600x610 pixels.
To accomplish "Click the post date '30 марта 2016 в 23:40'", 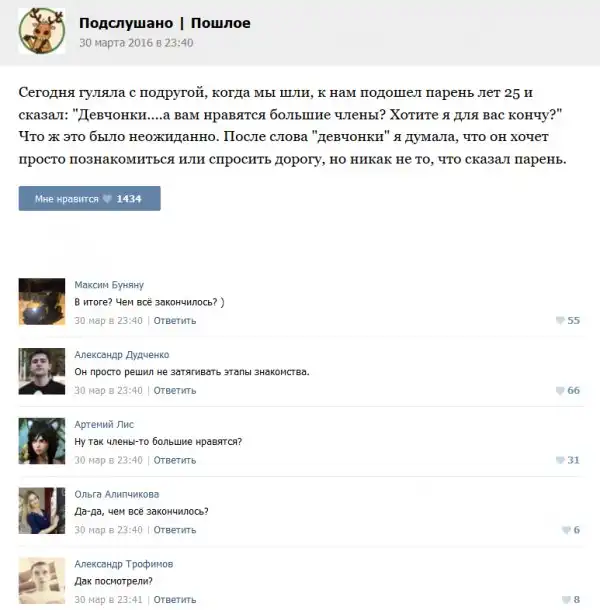I will pyautogui.click(x=136, y=42).
